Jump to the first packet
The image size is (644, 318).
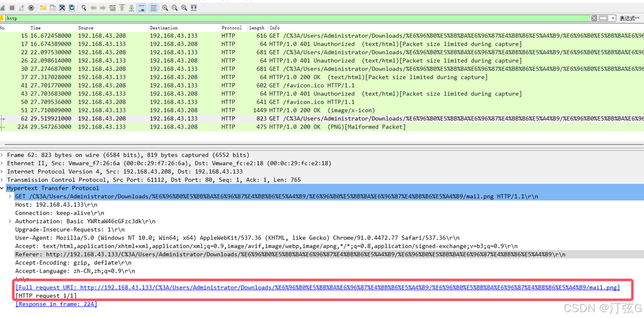click(122, 8)
